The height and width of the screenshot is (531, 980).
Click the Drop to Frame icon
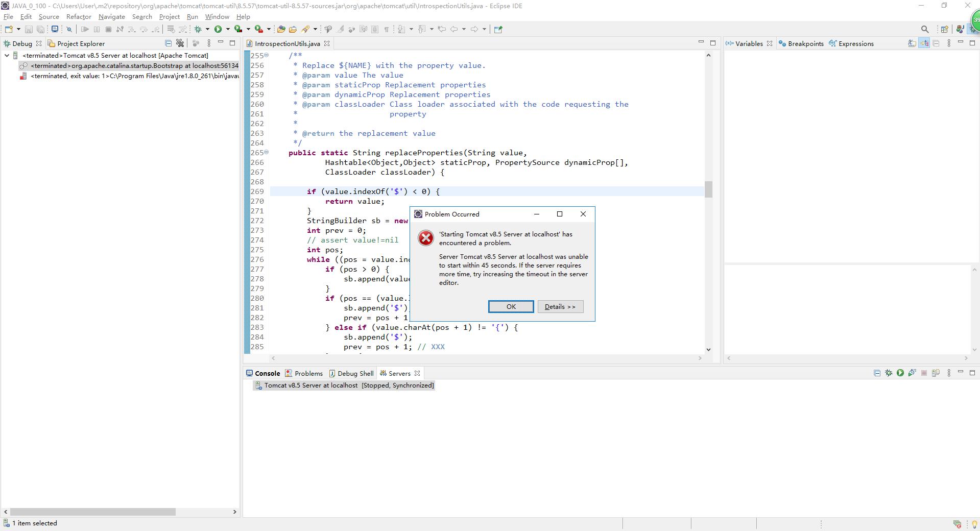171,29
